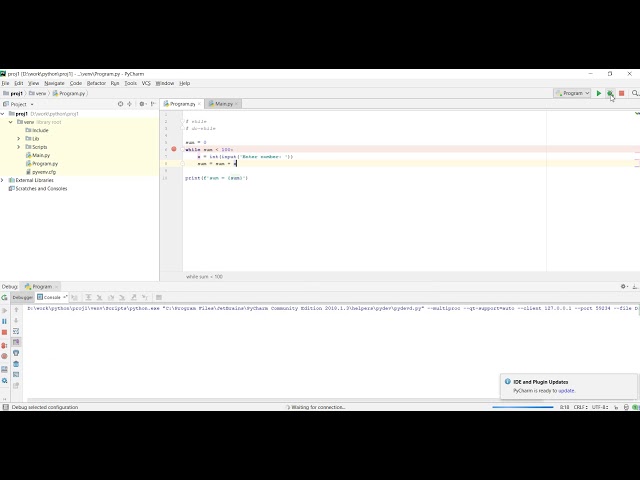
Task: Open Debug tool window gear settings
Action: click(x=623, y=287)
